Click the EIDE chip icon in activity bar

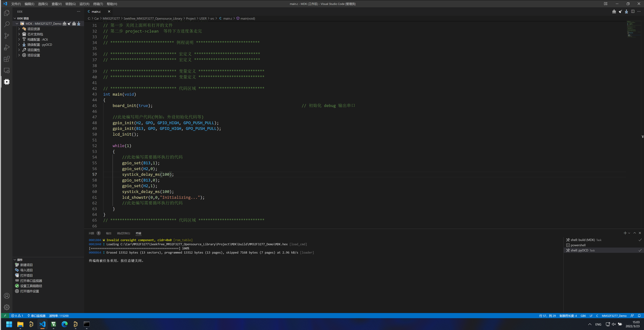tap(7, 82)
